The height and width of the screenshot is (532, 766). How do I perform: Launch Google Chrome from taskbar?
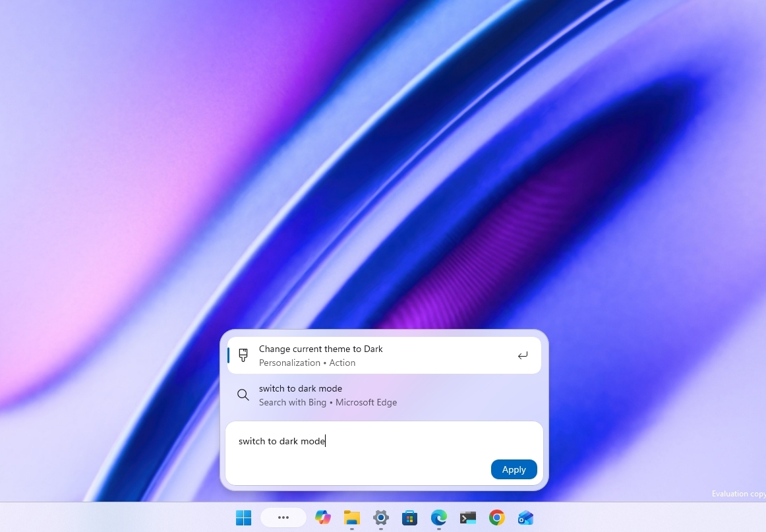(497, 517)
